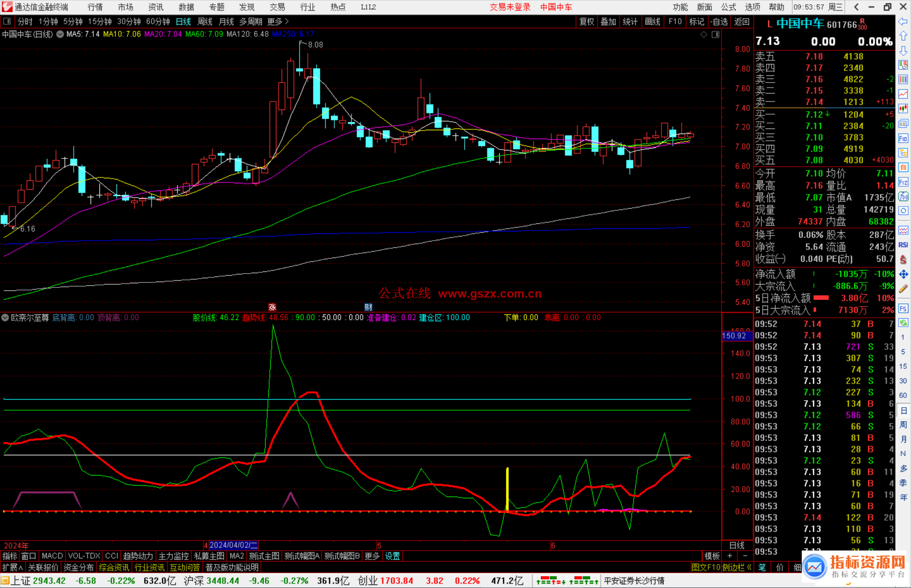Open the 设置 indicator settings
The width and height of the screenshot is (911, 588).
(393, 556)
